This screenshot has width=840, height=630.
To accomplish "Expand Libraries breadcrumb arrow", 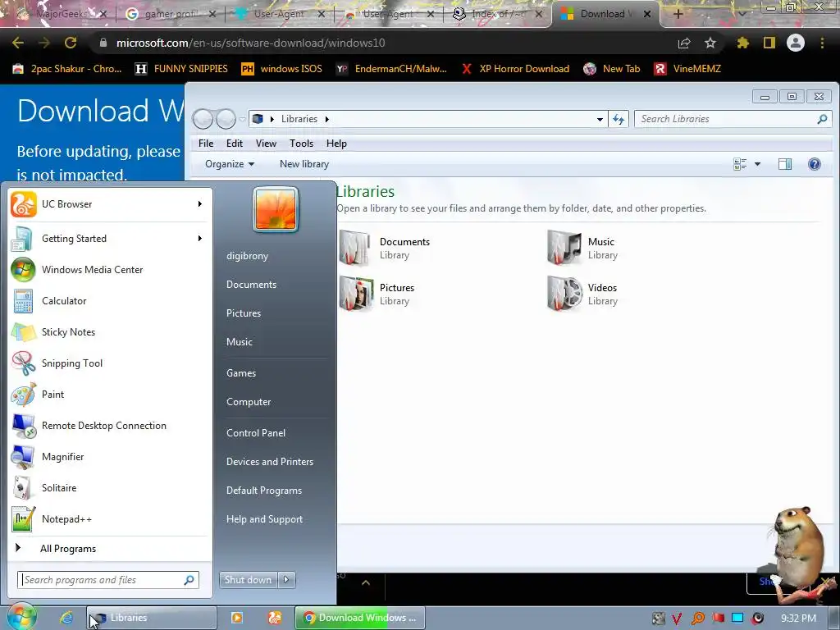I will coord(326,119).
